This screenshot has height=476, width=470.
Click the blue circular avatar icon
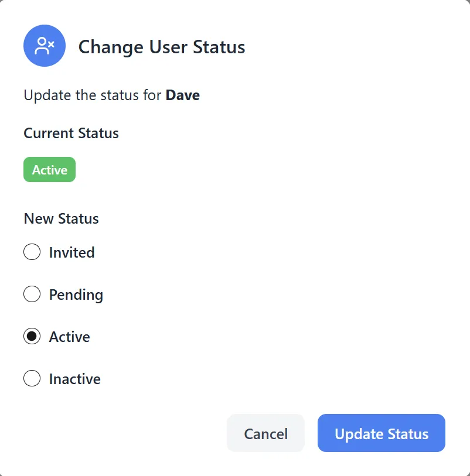tap(44, 45)
